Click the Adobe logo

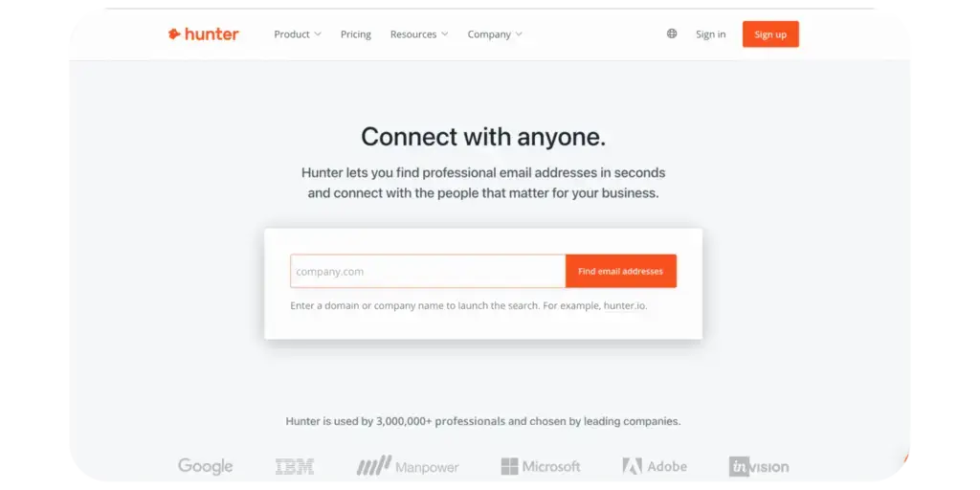pos(655,466)
